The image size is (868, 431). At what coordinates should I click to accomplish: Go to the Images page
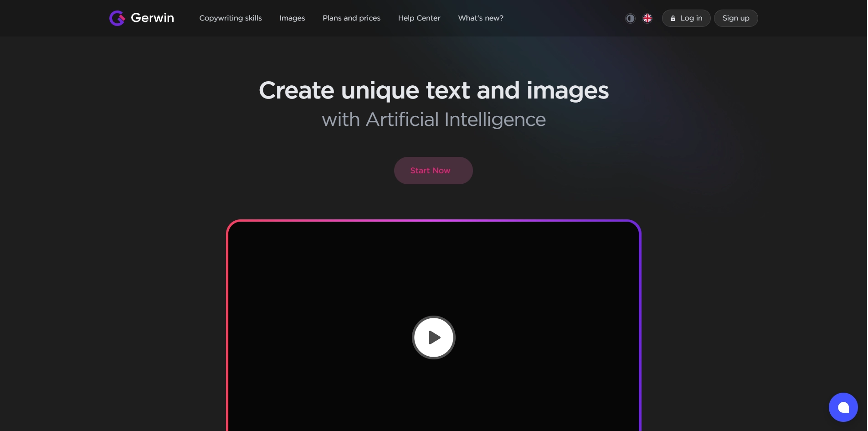[292, 18]
